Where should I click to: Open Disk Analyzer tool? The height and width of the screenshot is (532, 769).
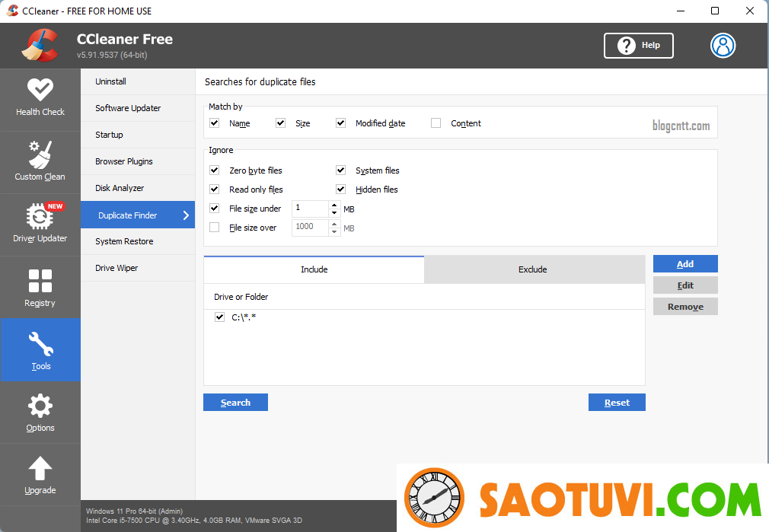click(x=138, y=188)
